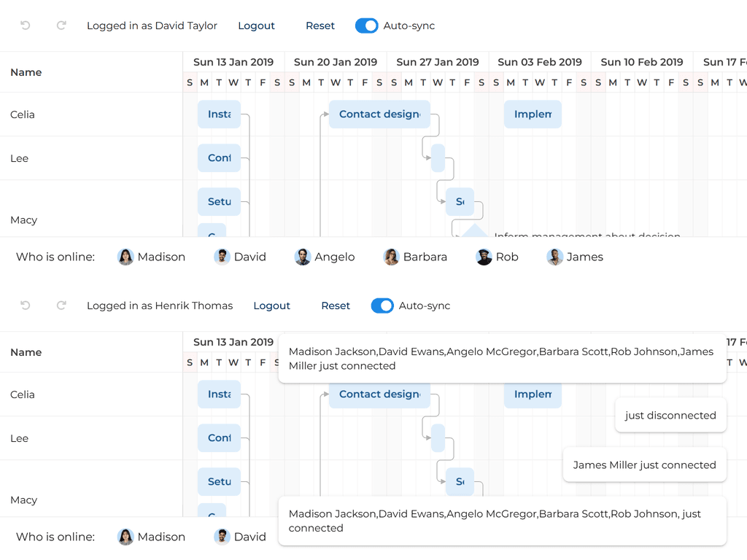Click undo icon in Henrik Thomas's toolbar
This screenshot has height=560, width=747.
click(x=26, y=306)
